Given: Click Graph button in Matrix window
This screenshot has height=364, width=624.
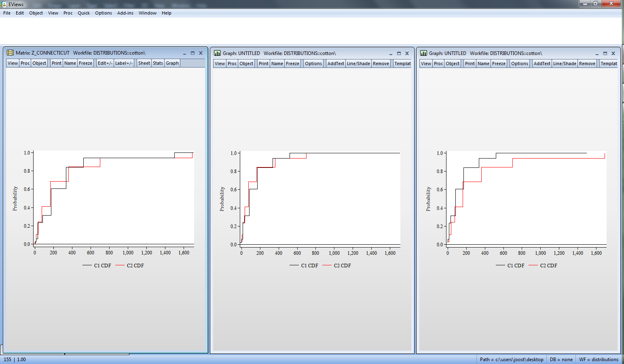Looking at the screenshot, I should tap(172, 63).
